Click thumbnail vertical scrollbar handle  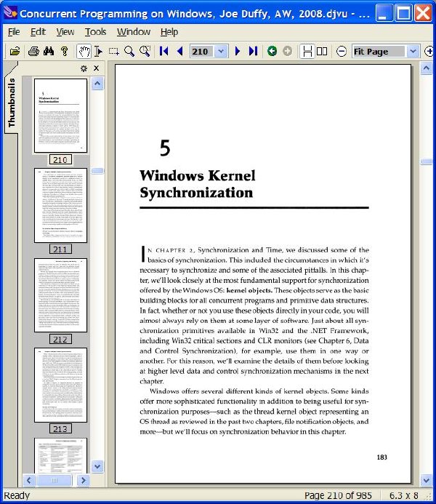pos(97,171)
